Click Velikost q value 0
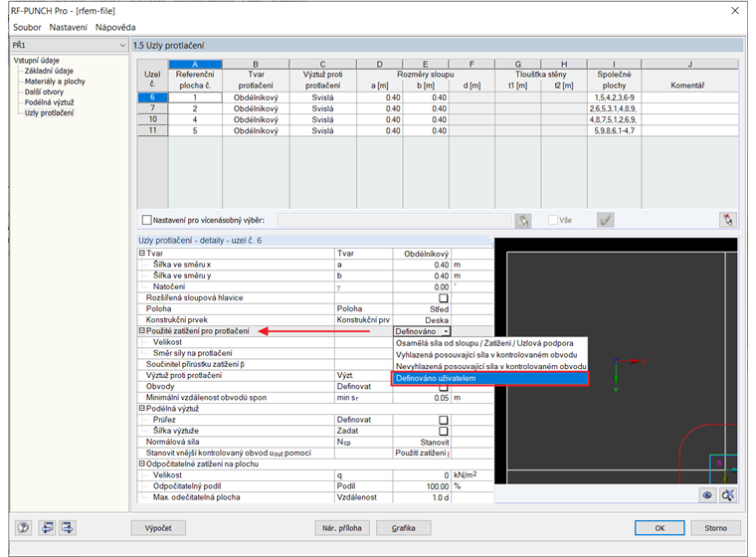Viewport: 756px width, 557px height. [422, 475]
